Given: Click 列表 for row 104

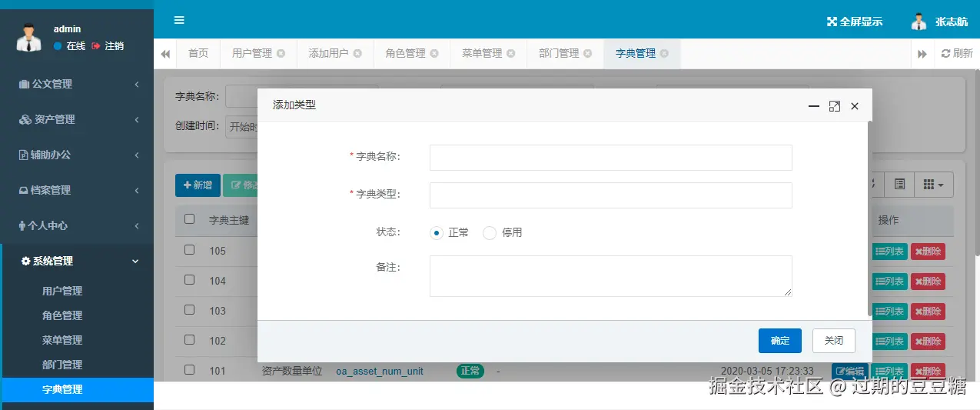Looking at the screenshot, I should 889,281.
